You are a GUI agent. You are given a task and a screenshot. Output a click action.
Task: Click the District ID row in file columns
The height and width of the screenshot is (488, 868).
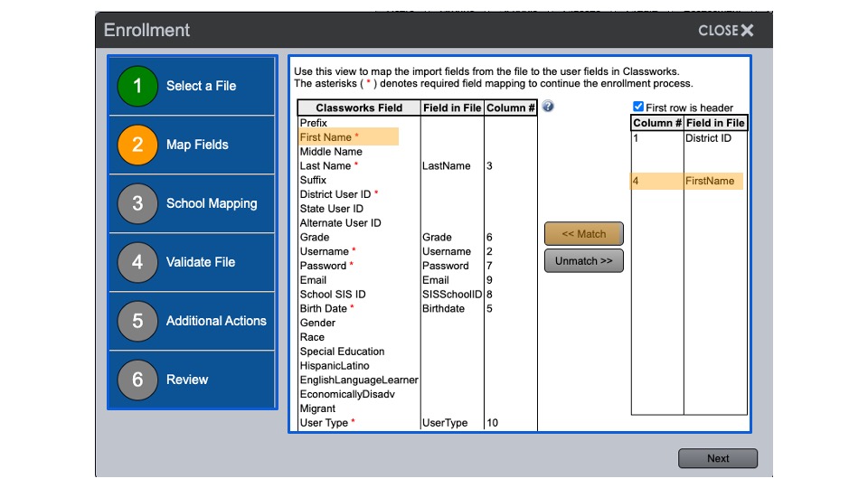689,138
